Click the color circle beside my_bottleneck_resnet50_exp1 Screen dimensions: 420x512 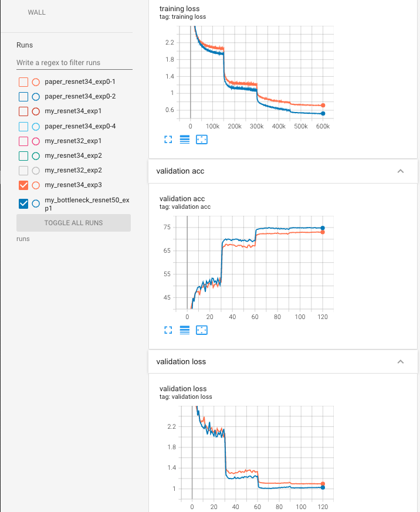(35, 204)
